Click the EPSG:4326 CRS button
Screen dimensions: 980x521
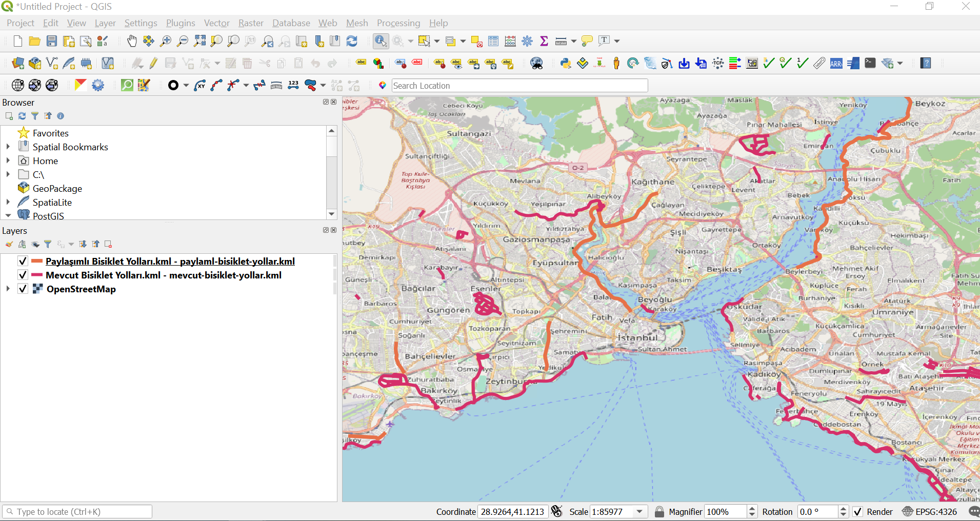930,512
